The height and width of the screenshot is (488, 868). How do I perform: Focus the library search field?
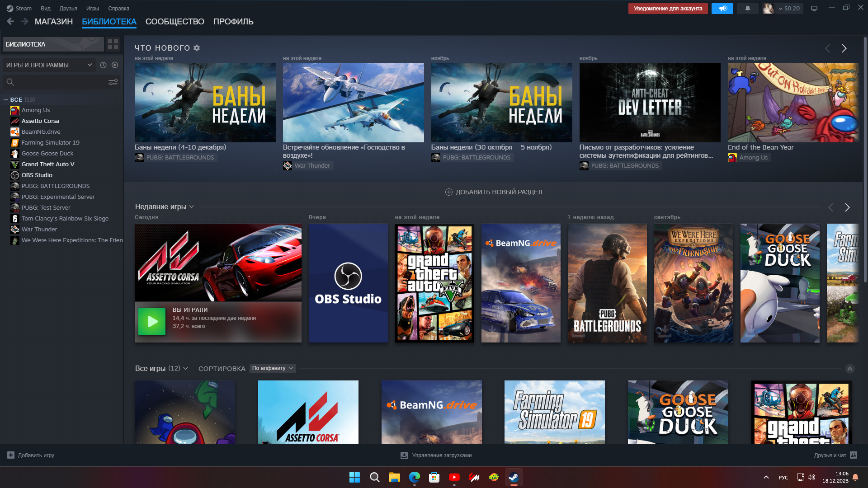pos(54,82)
